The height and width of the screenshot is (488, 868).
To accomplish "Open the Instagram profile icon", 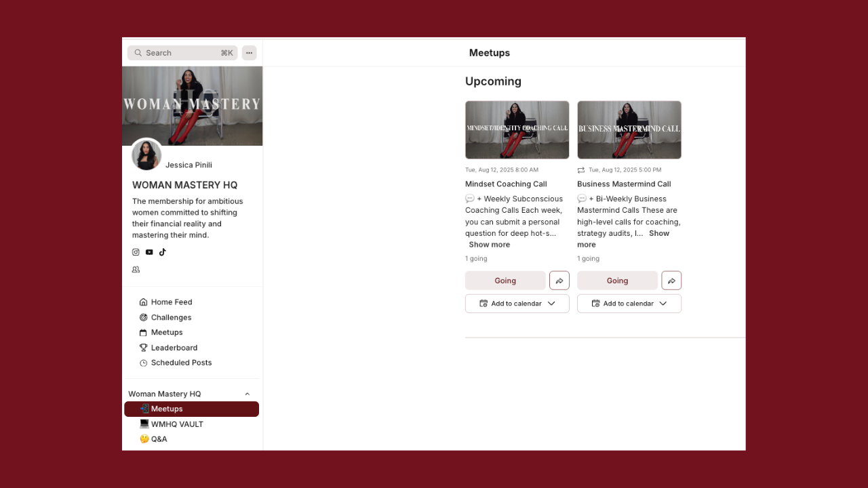I will [x=136, y=252].
